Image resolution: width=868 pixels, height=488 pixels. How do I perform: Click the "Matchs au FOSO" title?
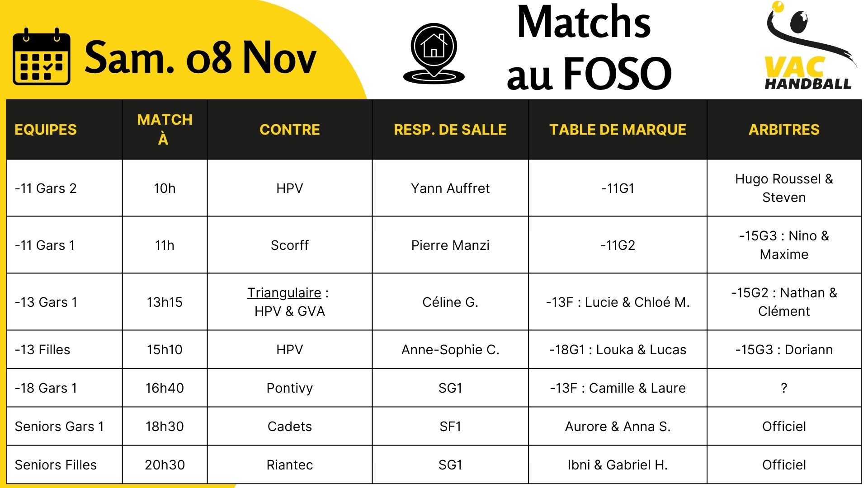(x=588, y=47)
